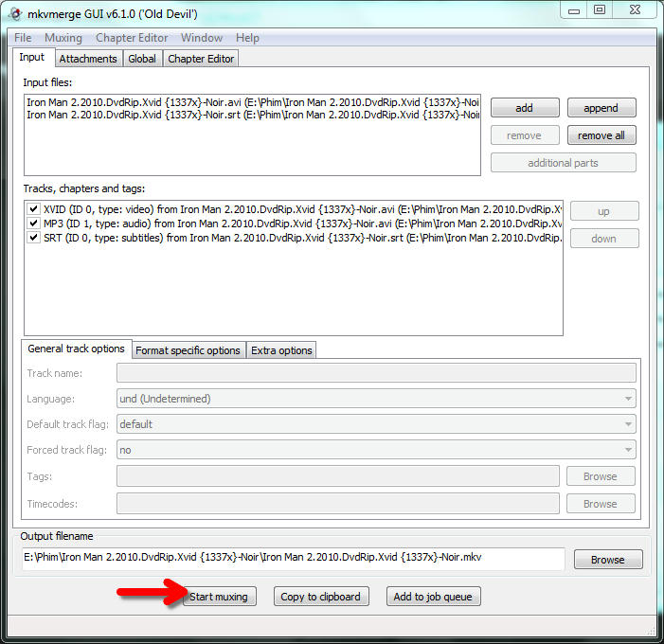Click the mkvmerge app icon in title bar

(16, 14)
